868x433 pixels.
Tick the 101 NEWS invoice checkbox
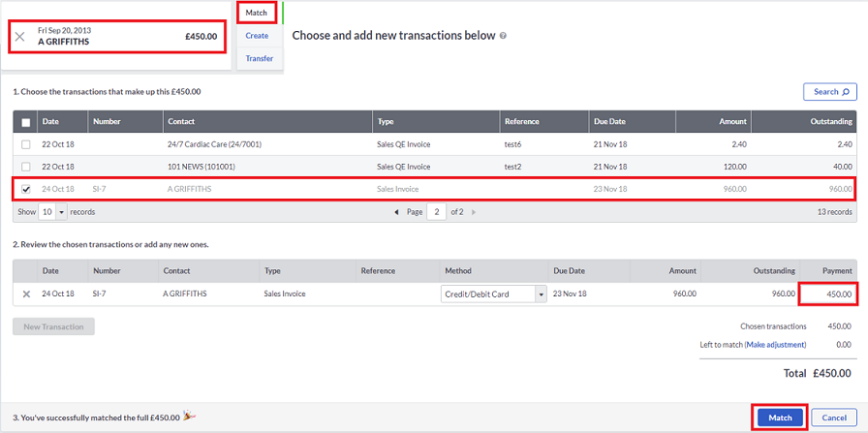point(26,167)
